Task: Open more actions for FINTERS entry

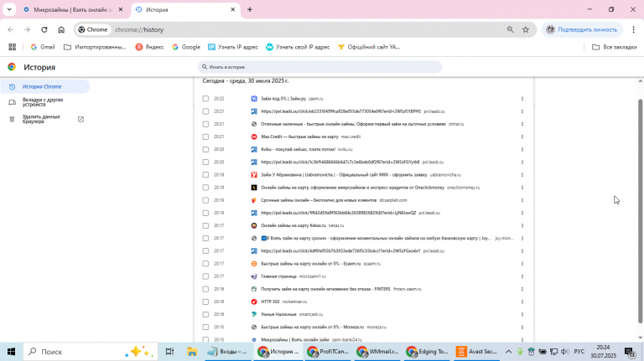Action: pos(522,289)
